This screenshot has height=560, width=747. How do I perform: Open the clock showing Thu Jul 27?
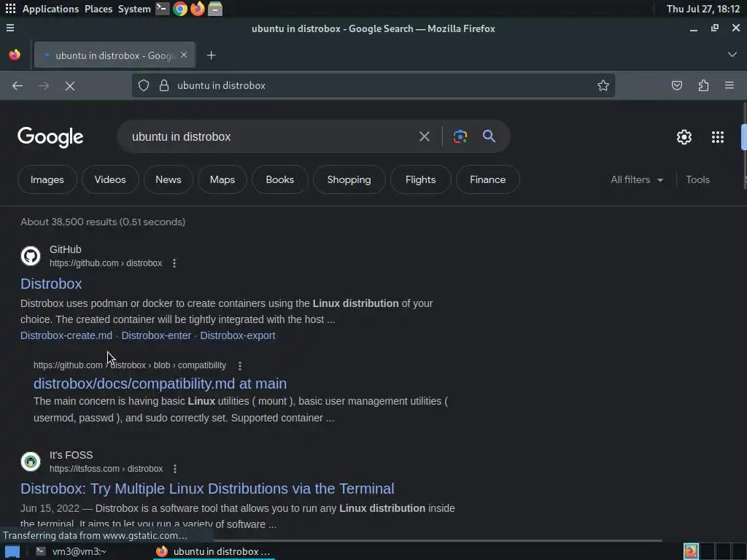click(703, 9)
